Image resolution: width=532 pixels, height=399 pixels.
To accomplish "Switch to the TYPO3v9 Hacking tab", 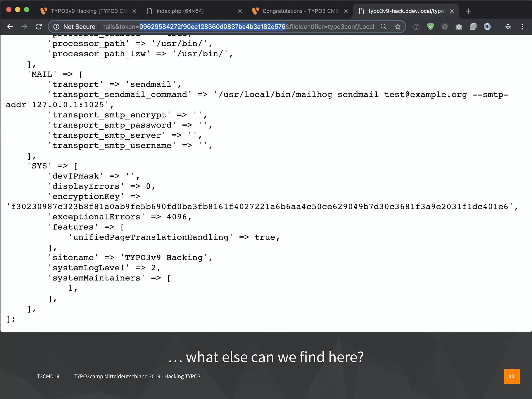I will [88, 11].
